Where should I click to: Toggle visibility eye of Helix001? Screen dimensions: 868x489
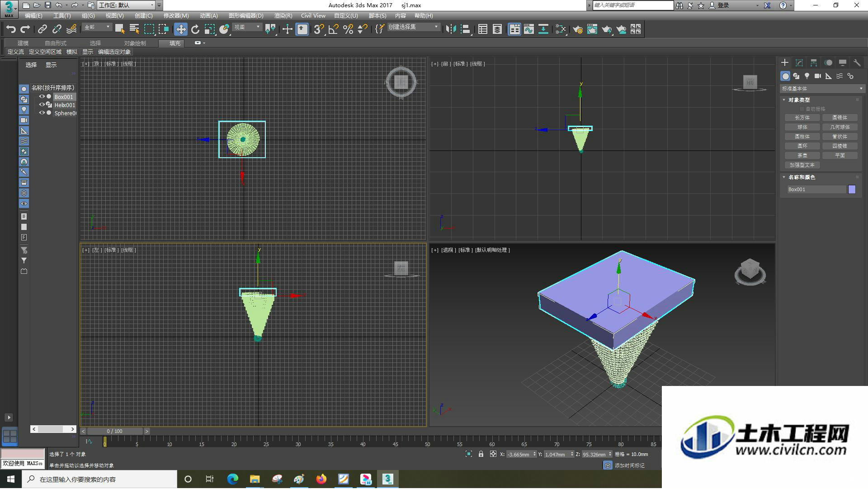tap(42, 105)
